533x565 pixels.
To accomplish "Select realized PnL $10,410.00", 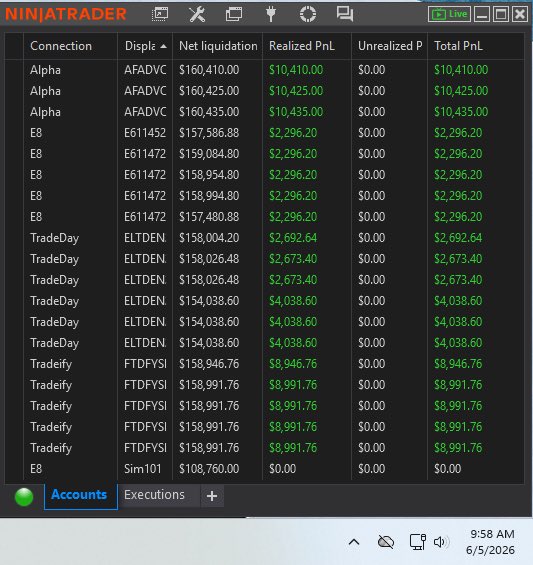I will pos(296,70).
